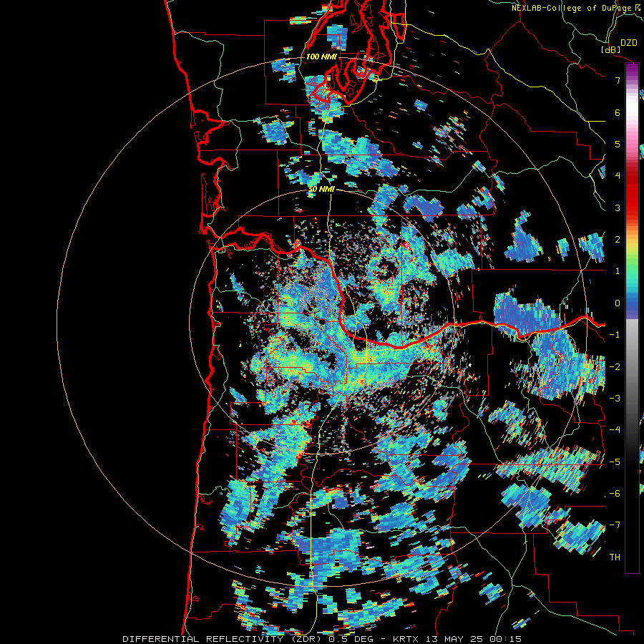
Task: Click the -3 value on color scale
Action: (x=615, y=399)
